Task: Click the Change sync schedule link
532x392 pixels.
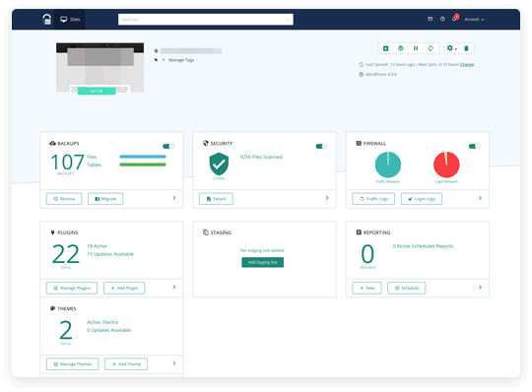Action: [467, 64]
